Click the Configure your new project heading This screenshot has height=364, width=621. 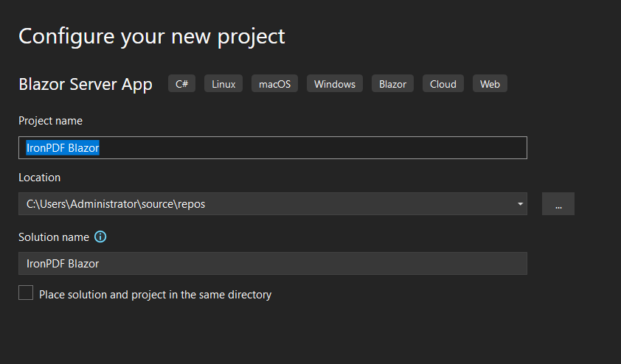(152, 37)
